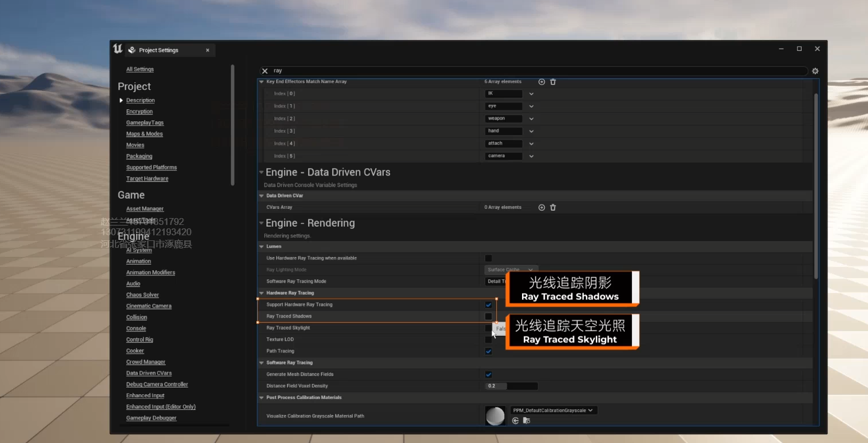
Task: Expand options chevron for Index 2 weapon
Action: (531, 119)
